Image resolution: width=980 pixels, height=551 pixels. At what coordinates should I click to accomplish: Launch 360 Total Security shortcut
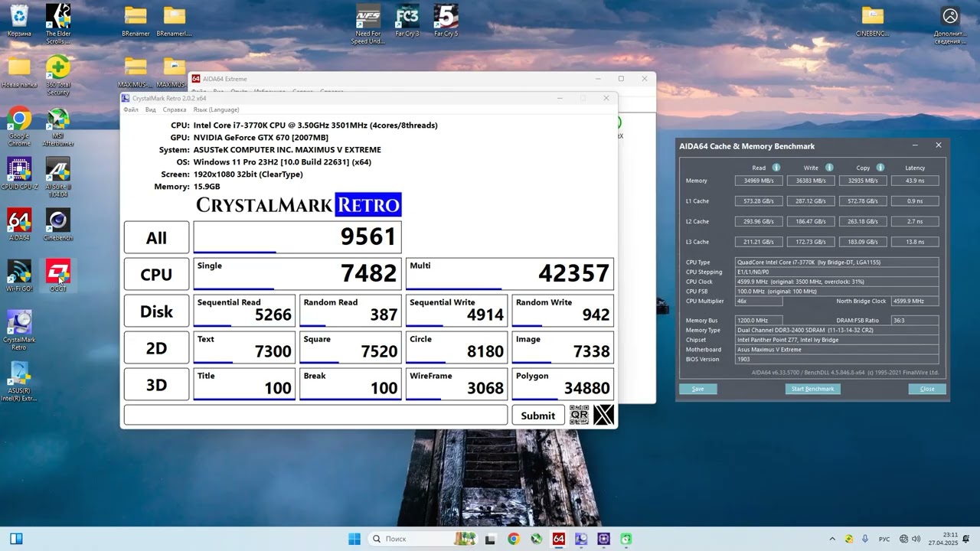(58, 76)
